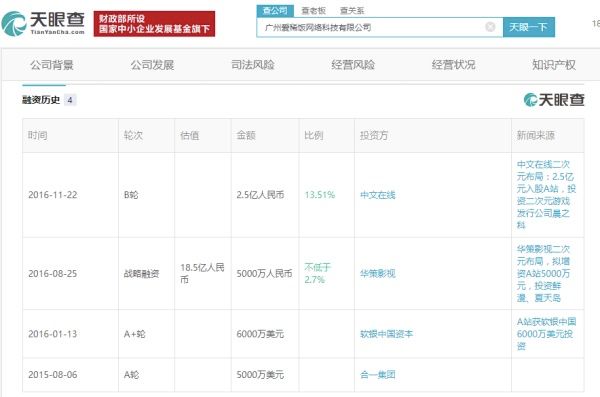Viewport: 600px width, 397px height.
Task: Select the 查关系 search tab
Action: [x=352, y=11]
